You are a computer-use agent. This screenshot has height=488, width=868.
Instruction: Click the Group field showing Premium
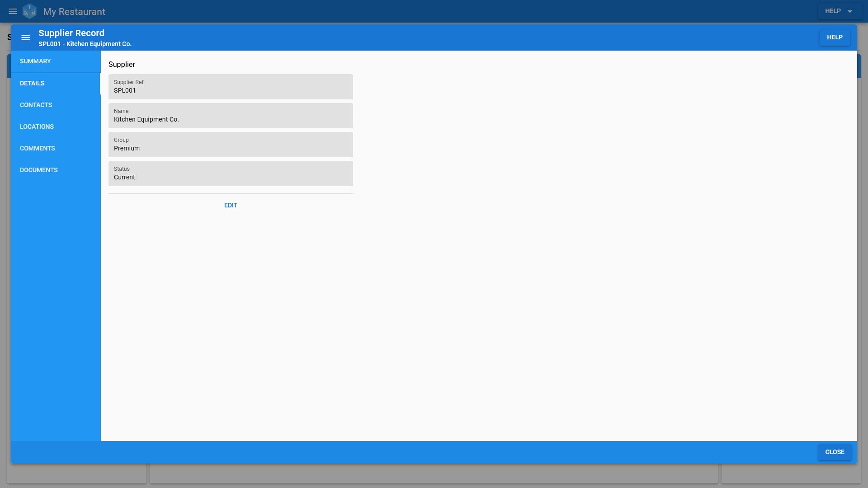(x=231, y=144)
